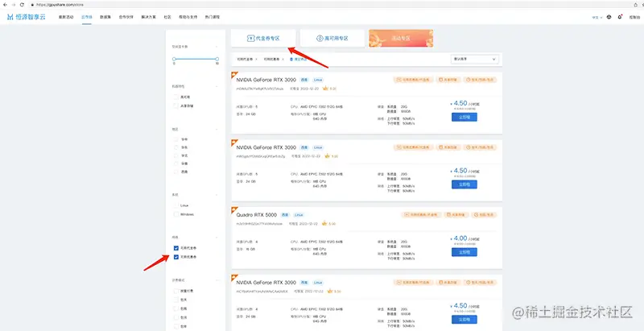Open the 合作伙伴 nav link
The image size is (644, 331).
pos(126,17)
